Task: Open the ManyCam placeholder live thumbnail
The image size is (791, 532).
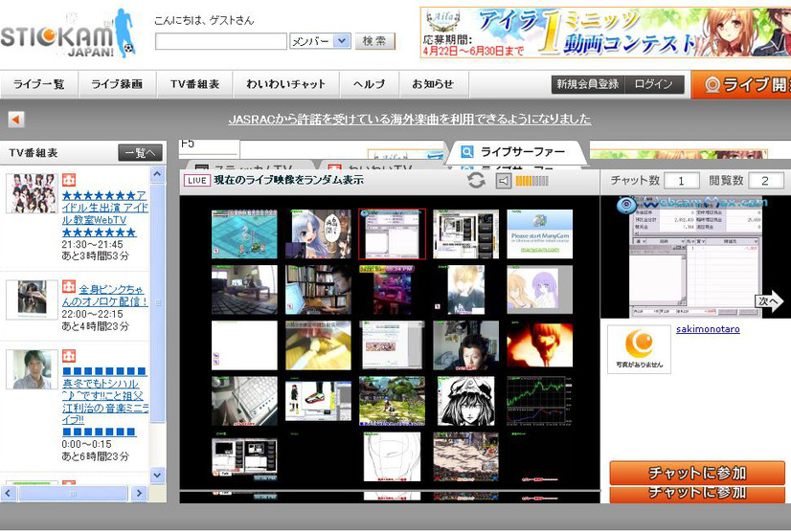Action: click(x=540, y=234)
